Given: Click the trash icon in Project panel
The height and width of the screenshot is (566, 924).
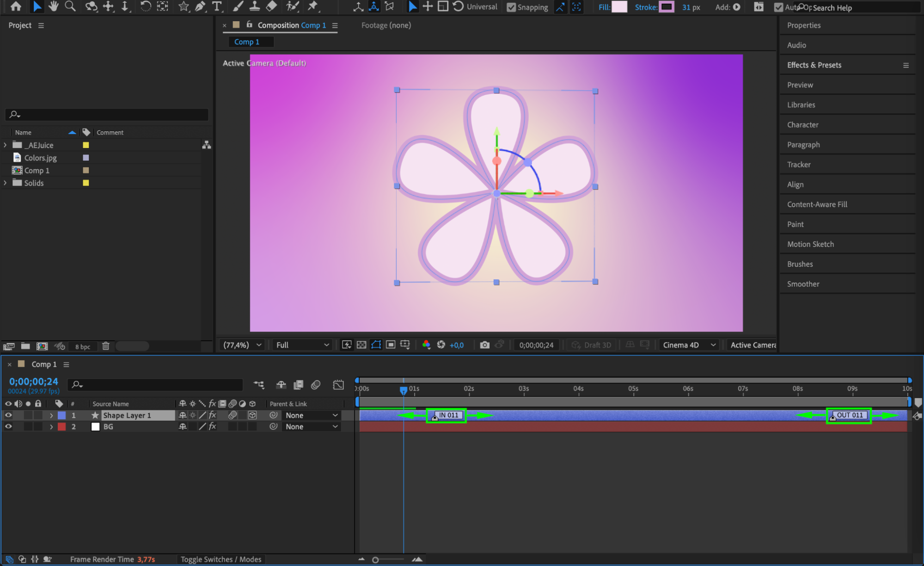Looking at the screenshot, I should pyautogui.click(x=105, y=346).
